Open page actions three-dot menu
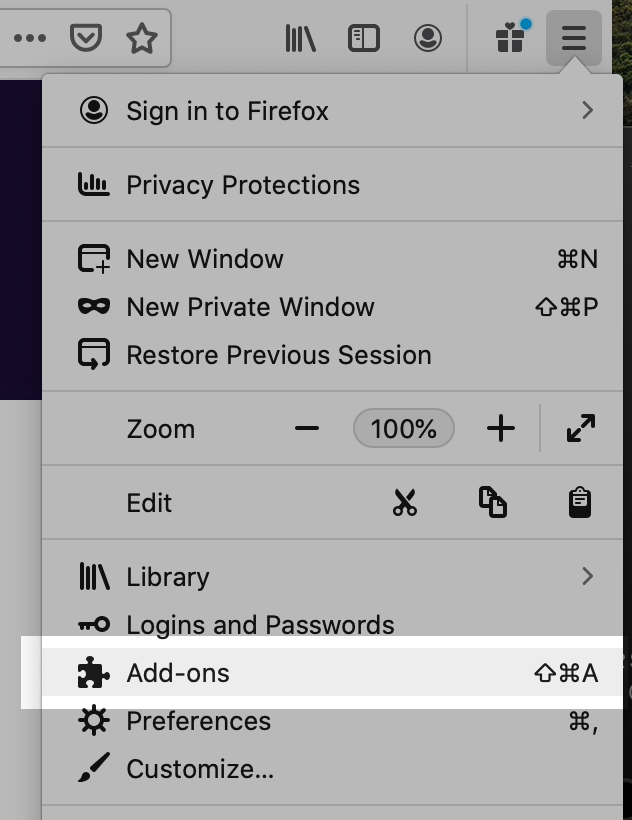The image size is (632, 820). [30, 39]
